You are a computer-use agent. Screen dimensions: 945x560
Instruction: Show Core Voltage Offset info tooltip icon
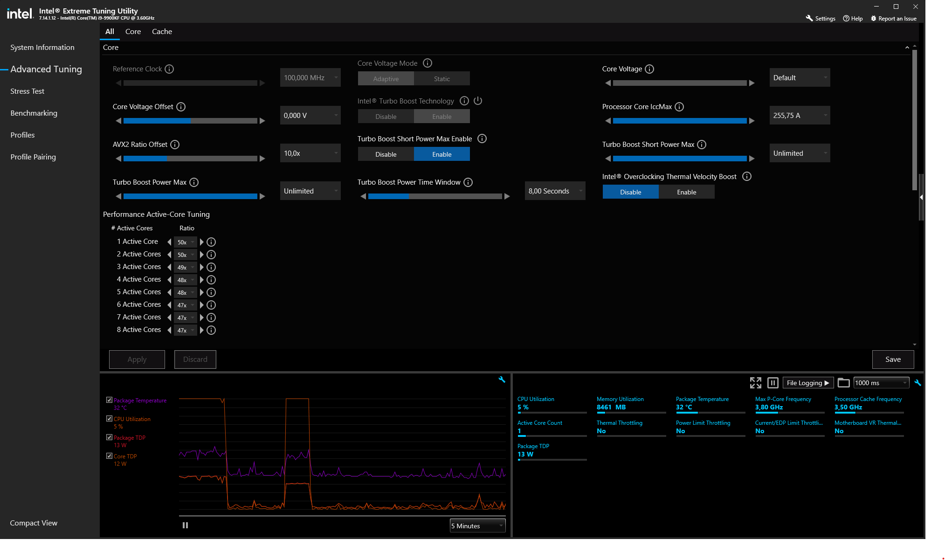[x=181, y=107]
